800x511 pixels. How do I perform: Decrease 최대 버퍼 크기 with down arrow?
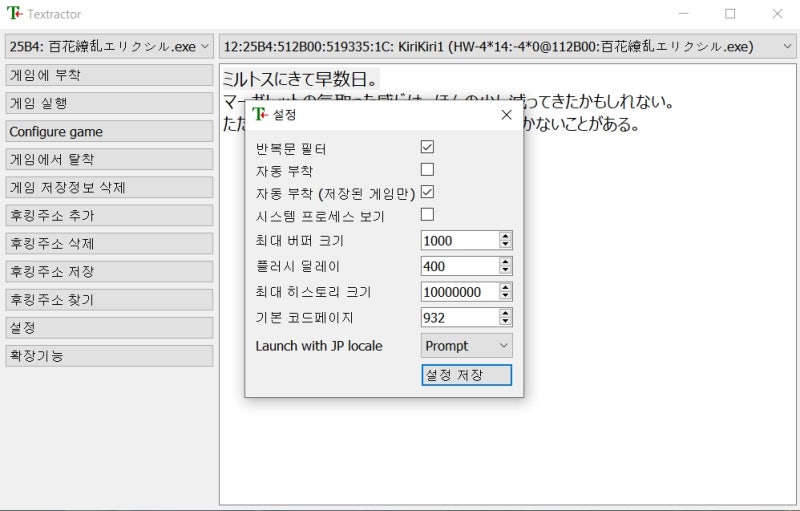505,245
